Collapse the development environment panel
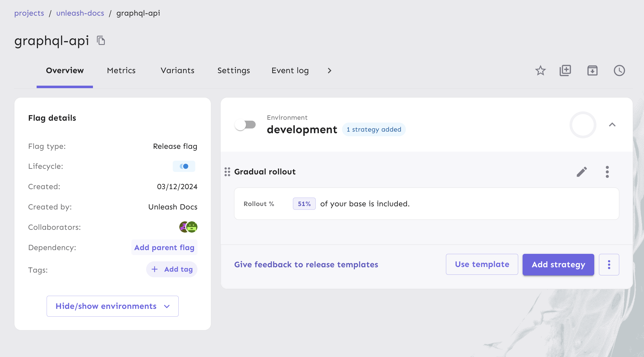 (x=612, y=125)
